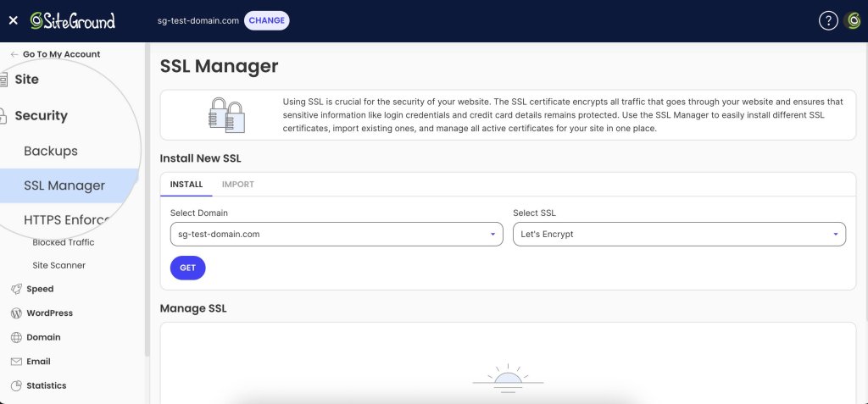Image resolution: width=868 pixels, height=404 pixels.
Task: Expand the Select Domain dropdown
Action: [x=337, y=235]
